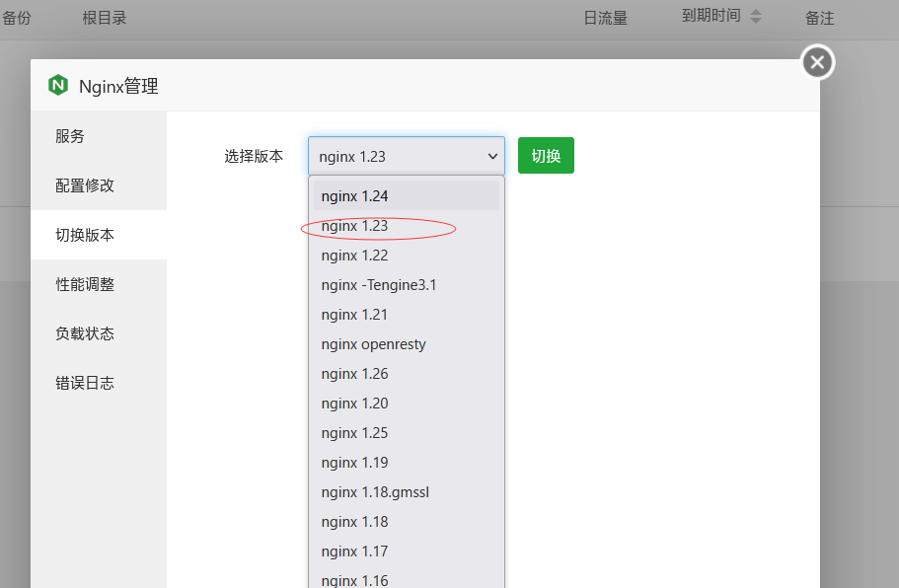Click 日流量 column header in background
Viewport: 899px width, 588px height.
point(606,18)
